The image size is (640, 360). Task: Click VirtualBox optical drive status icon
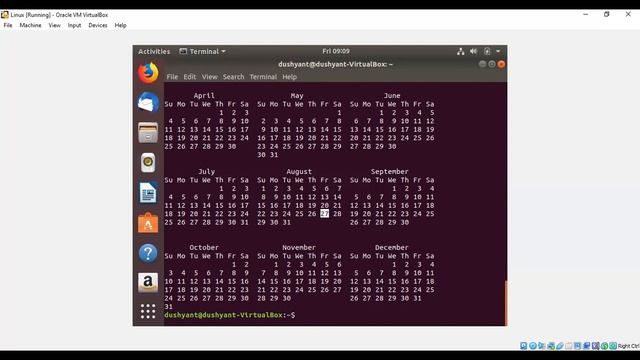[x=533, y=346]
